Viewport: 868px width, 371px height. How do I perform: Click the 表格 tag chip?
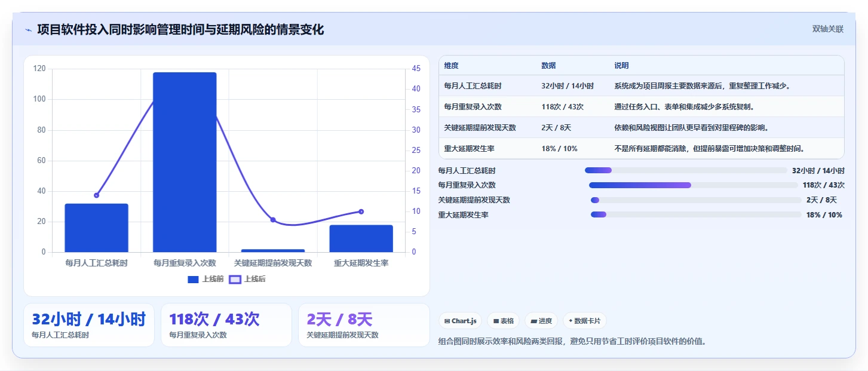coord(504,321)
